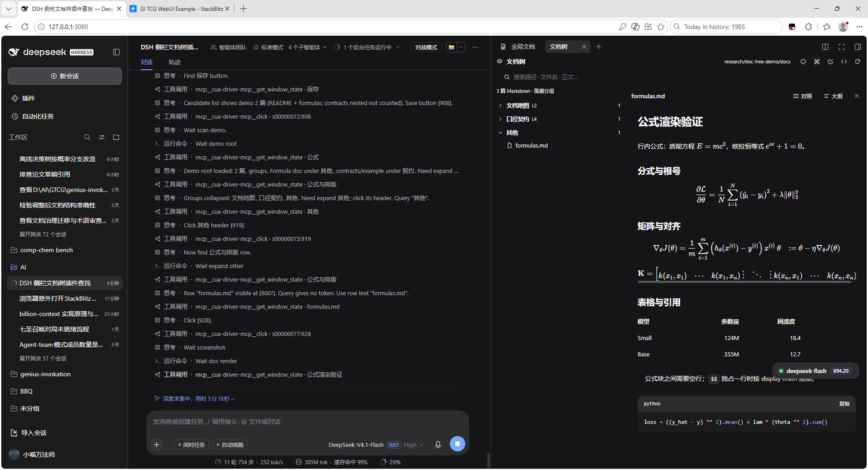Start a 新会话 new conversation
This screenshot has height=470, width=868.
tap(64, 76)
